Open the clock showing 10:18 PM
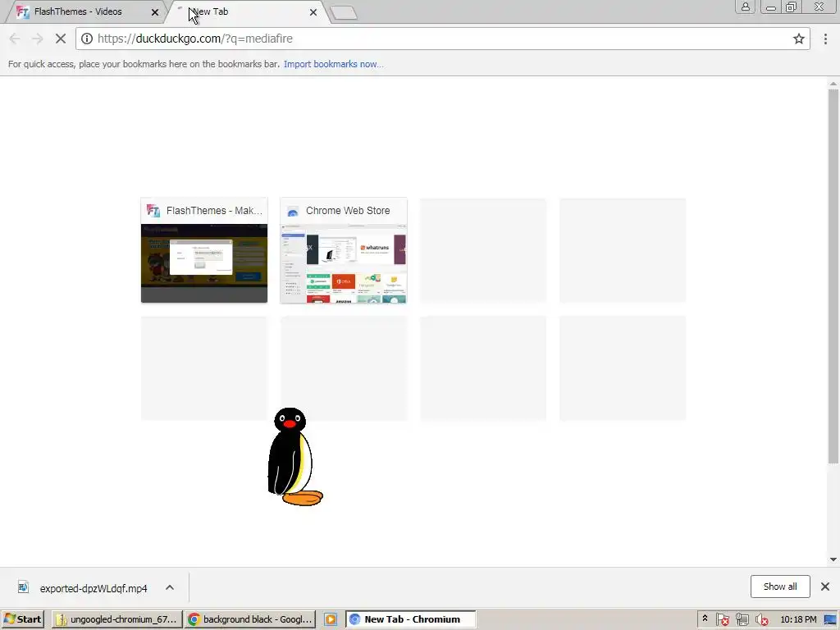The height and width of the screenshot is (630, 840). point(798,619)
